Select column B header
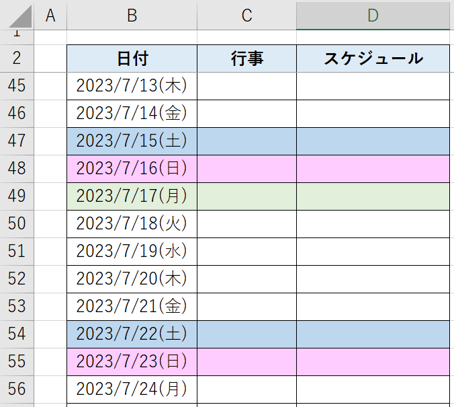This screenshot has height=407, width=454. click(x=132, y=15)
